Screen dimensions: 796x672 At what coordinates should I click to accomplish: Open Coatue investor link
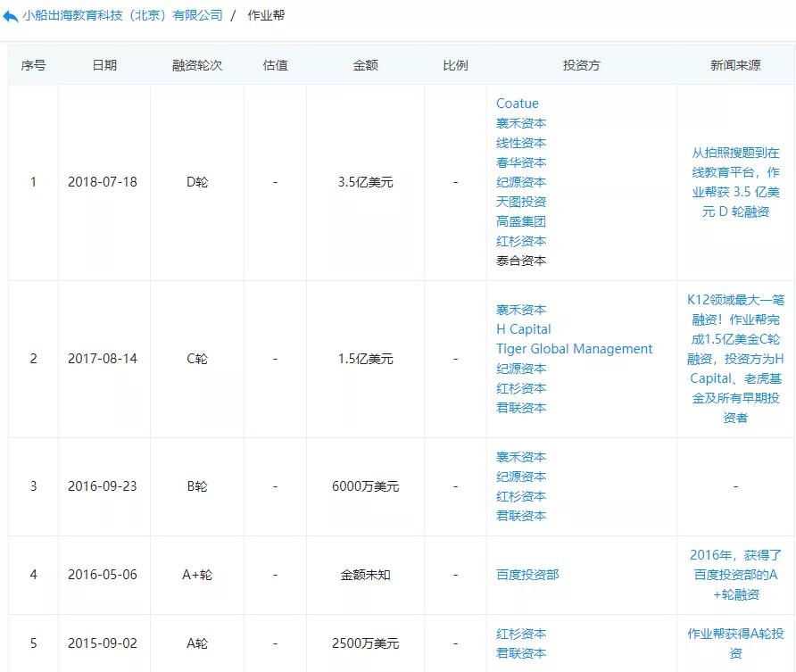[x=518, y=103]
